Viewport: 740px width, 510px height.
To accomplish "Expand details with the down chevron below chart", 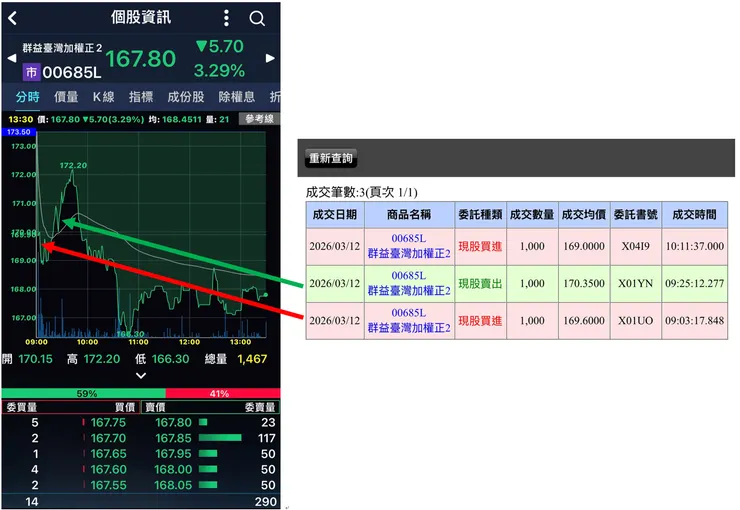I will [141, 376].
